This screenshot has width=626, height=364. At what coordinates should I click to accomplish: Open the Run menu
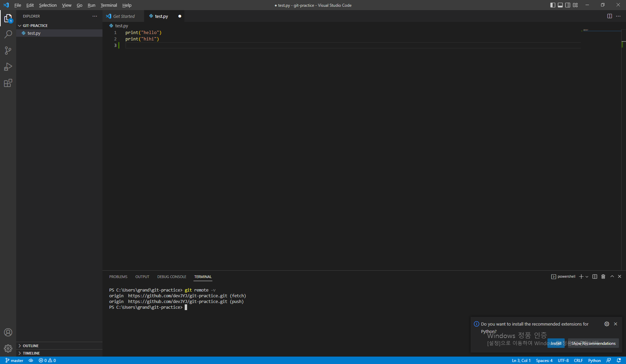[91, 5]
